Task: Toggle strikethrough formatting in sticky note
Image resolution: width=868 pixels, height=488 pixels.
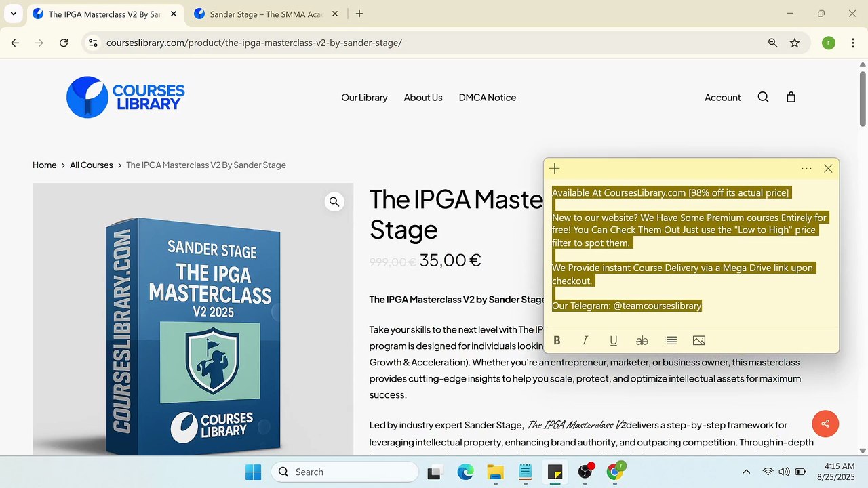Action: pyautogui.click(x=642, y=340)
